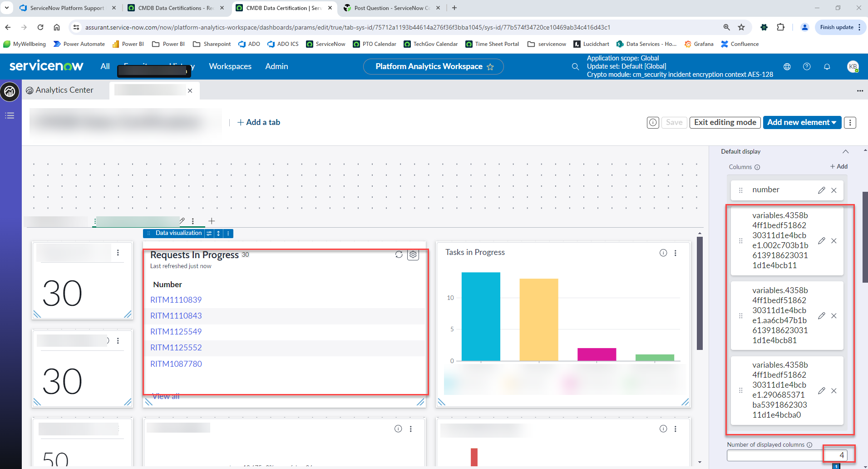868x469 pixels.
Task: Toggle the favorite star on Platform Analytics Workspace
Action: [491, 67]
